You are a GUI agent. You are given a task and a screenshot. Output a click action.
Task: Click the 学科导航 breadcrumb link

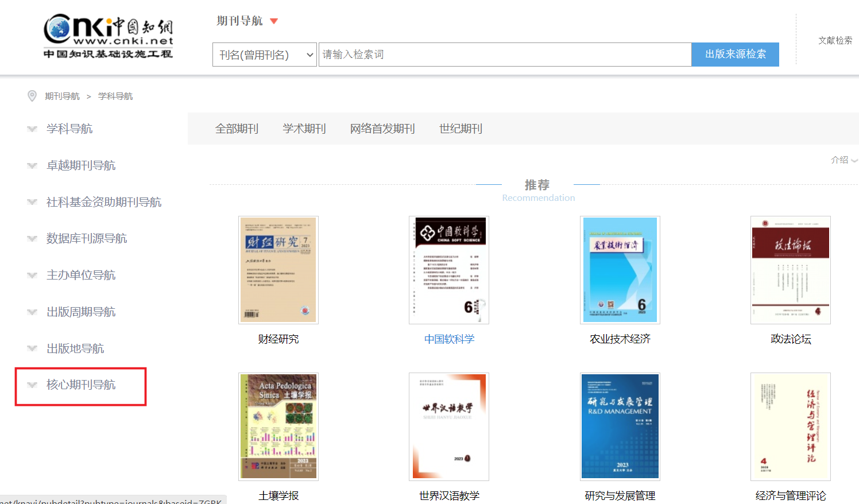[x=115, y=96]
